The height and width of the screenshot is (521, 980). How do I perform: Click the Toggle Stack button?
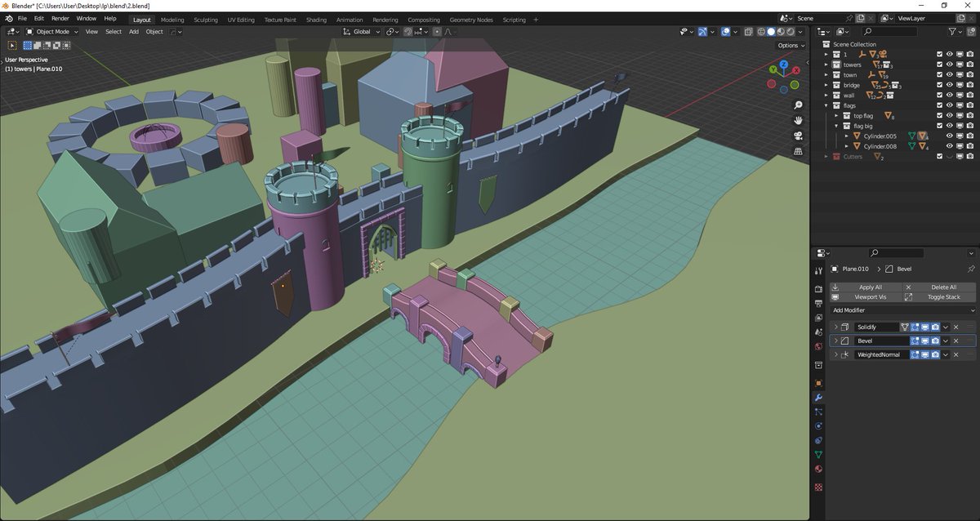tap(939, 297)
